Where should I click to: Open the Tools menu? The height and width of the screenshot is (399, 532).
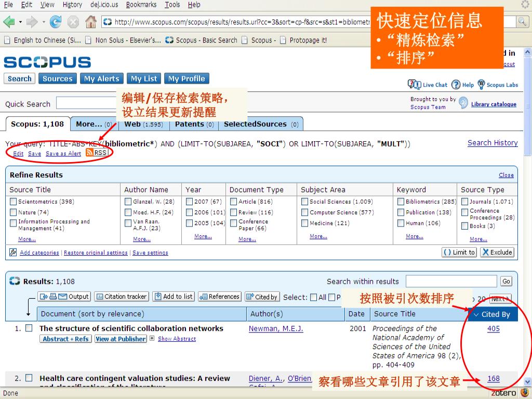[172, 5]
